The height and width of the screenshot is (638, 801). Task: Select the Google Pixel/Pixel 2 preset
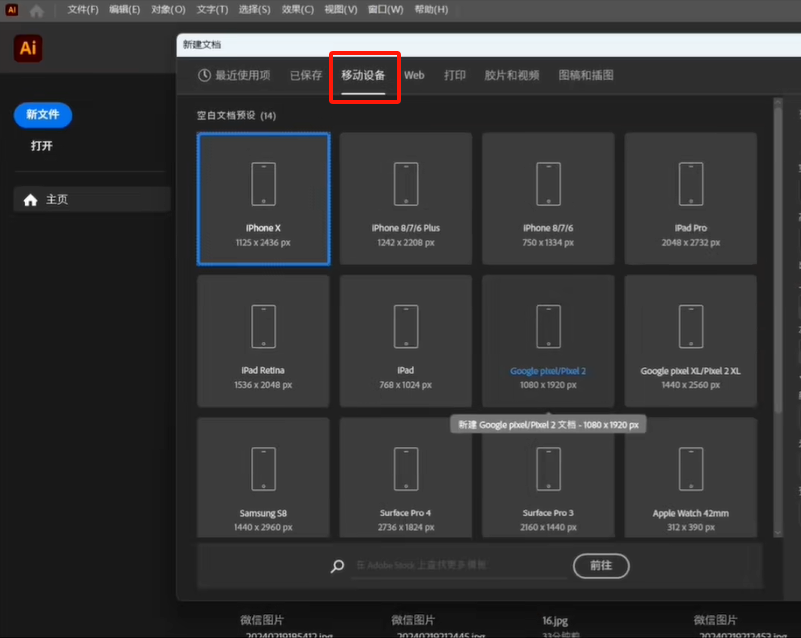coord(548,341)
